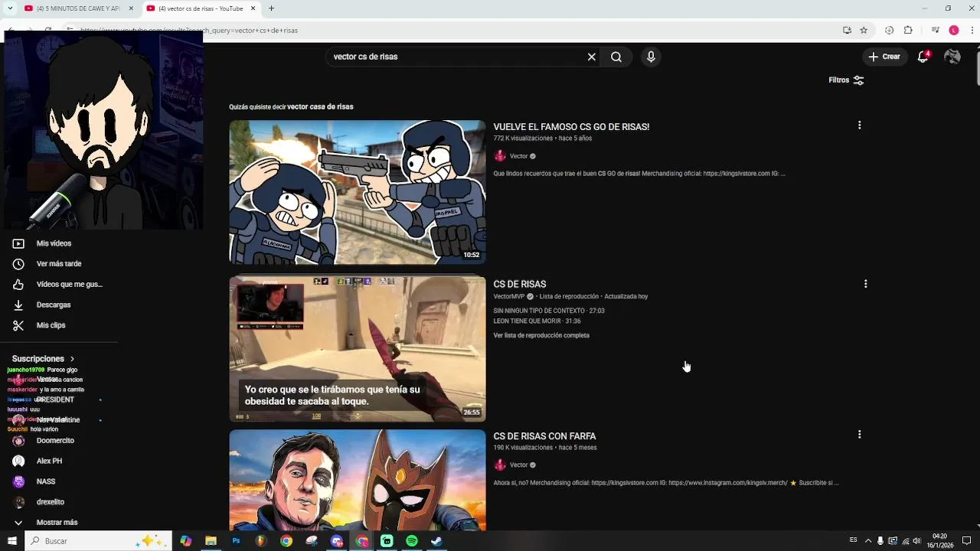This screenshot has height=551, width=980.
Task: Open Chrome downloads icon
Action: click(889, 31)
